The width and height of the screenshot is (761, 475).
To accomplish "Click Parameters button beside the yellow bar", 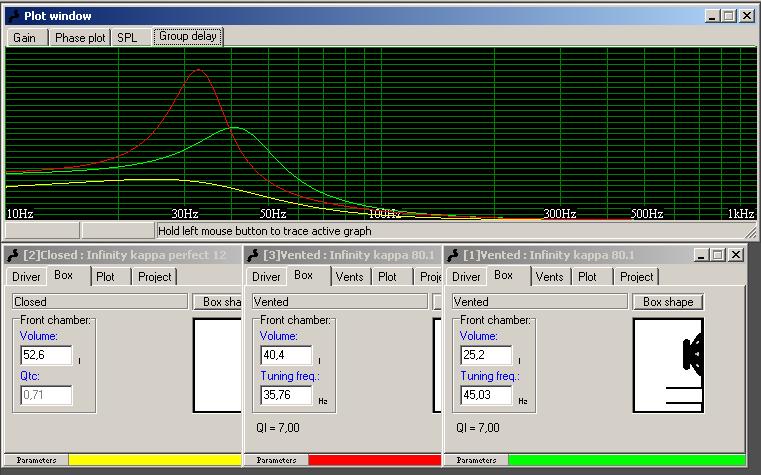I will pos(34,460).
